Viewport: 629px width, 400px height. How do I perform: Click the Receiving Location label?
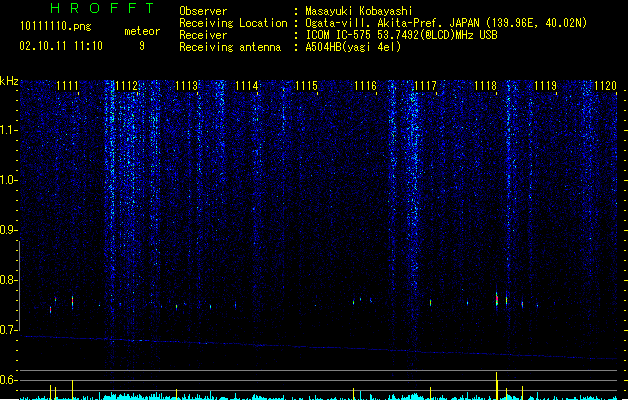tap(233, 23)
